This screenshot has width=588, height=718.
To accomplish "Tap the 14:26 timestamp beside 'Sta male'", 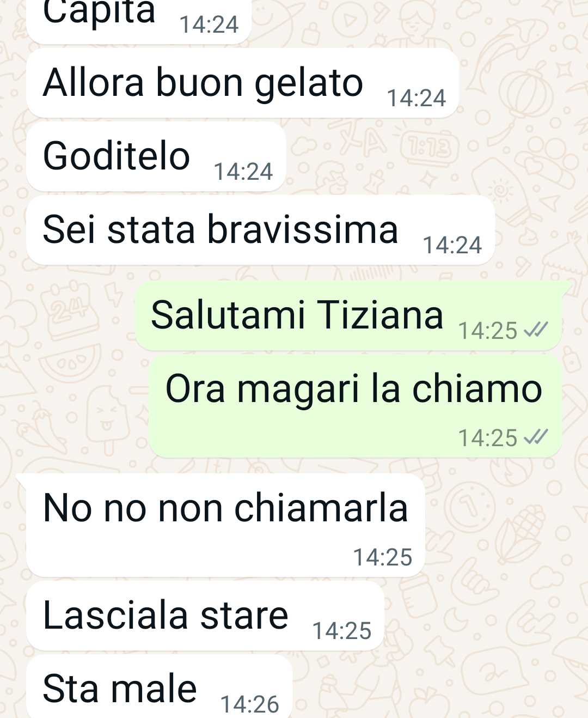I will [x=250, y=704].
